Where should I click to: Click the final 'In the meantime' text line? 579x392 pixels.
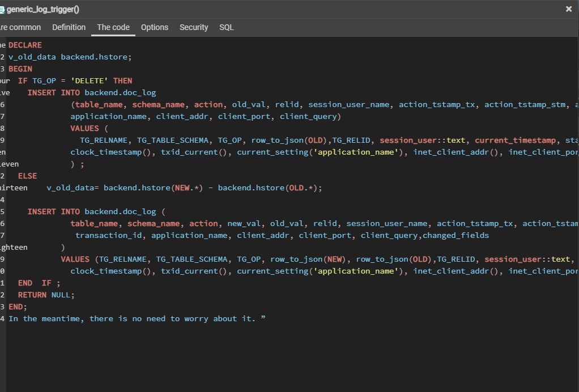coord(136,318)
